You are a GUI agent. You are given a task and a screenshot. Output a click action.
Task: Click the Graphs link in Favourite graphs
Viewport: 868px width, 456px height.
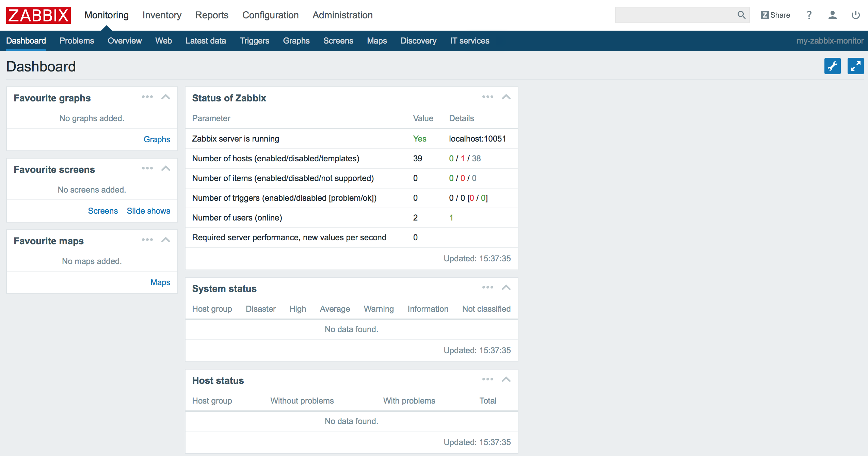(x=157, y=140)
